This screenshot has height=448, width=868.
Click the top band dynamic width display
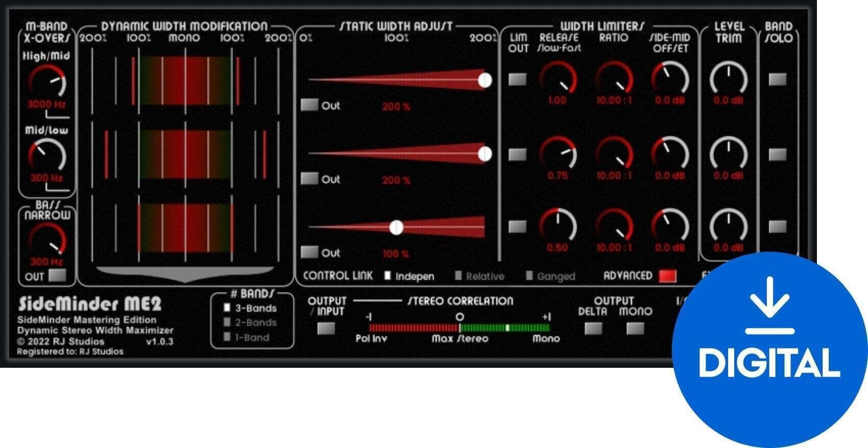[185, 80]
